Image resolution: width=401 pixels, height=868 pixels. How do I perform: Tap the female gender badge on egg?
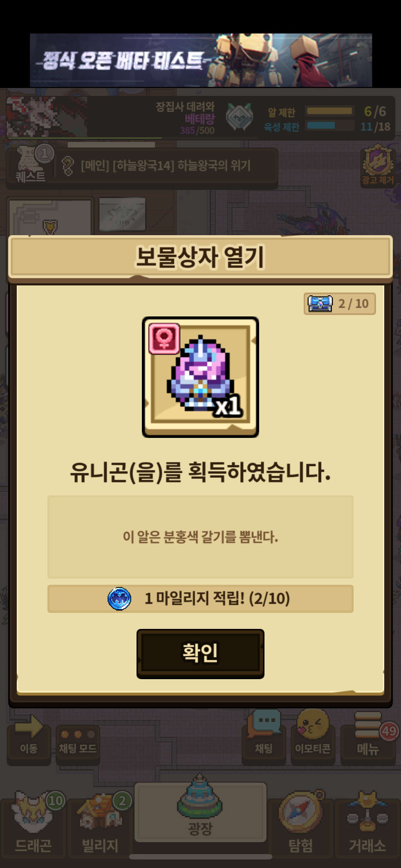pyautogui.click(x=164, y=339)
